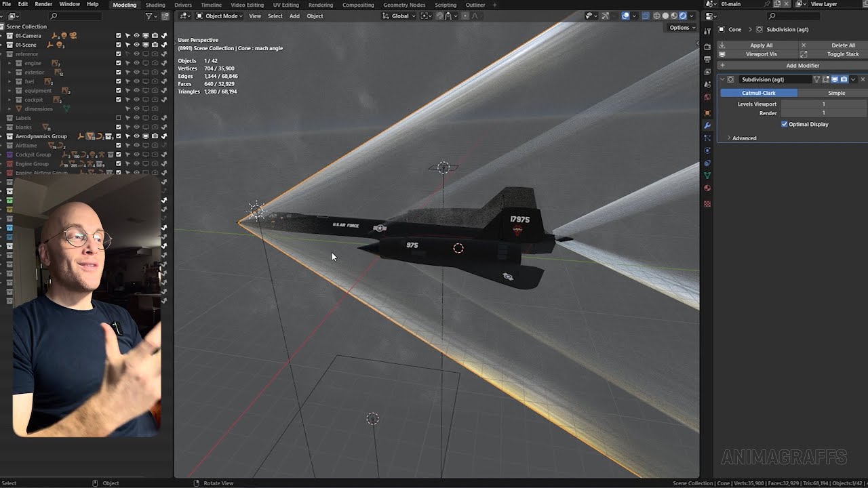Viewport: 868px width, 488px height.
Task: Toggle proportional editing icon
Action: (x=465, y=16)
